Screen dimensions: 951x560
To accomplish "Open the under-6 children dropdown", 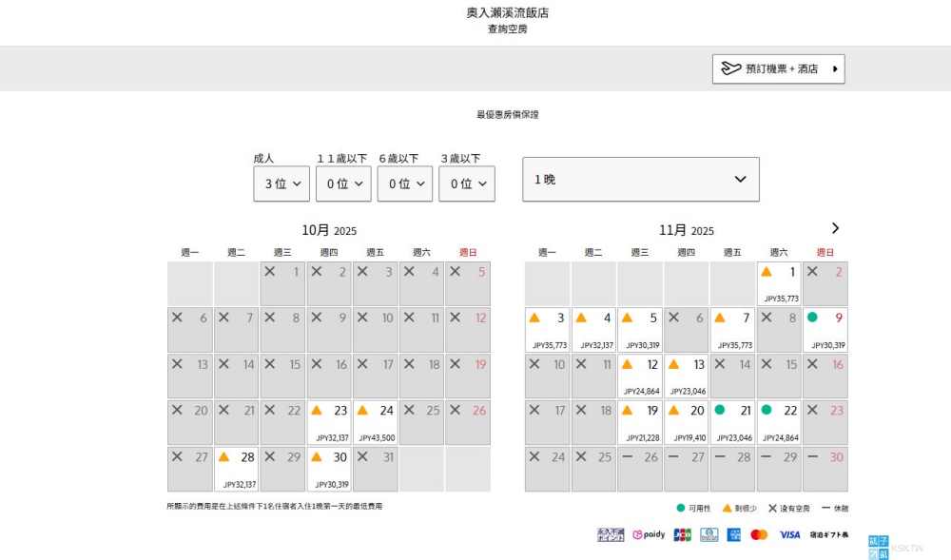I will (405, 183).
